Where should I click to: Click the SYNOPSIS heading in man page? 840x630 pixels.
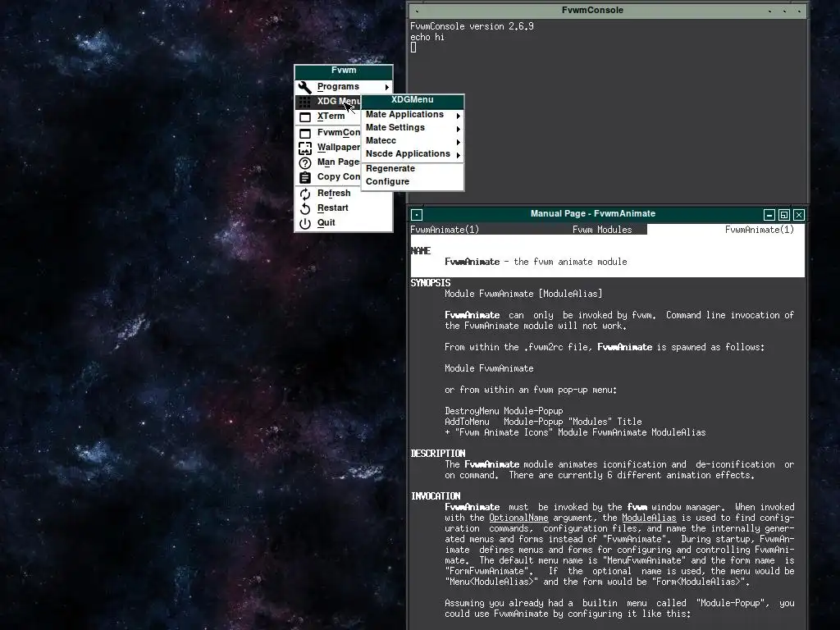pyautogui.click(x=431, y=283)
